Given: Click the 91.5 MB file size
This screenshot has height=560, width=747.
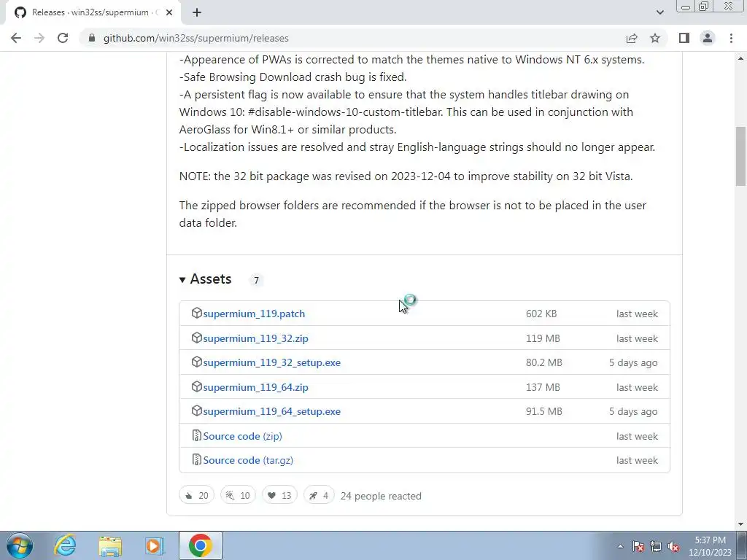Looking at the screenshot, I should tap(544, 411).
